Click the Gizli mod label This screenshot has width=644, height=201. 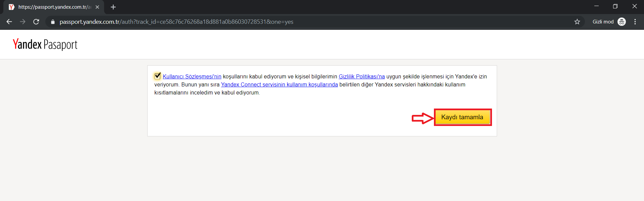tap(603, 22)
